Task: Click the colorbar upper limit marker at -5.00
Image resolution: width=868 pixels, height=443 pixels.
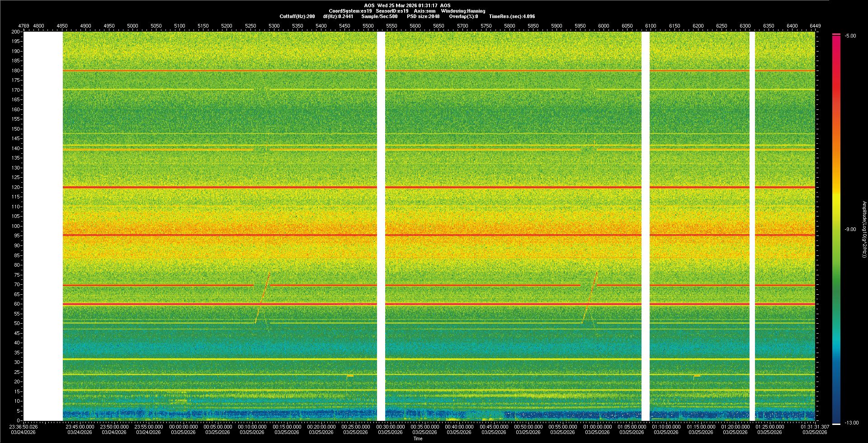Action: 836,34
